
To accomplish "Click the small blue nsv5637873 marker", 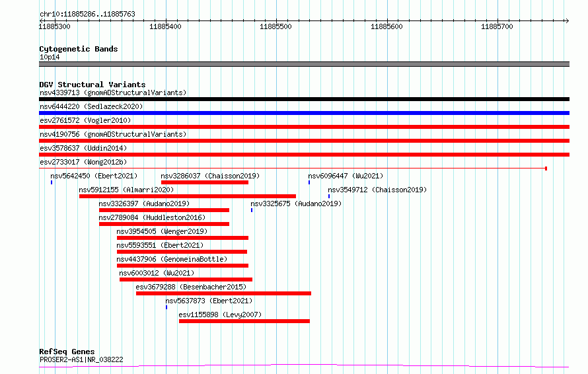I will [166, 307].
